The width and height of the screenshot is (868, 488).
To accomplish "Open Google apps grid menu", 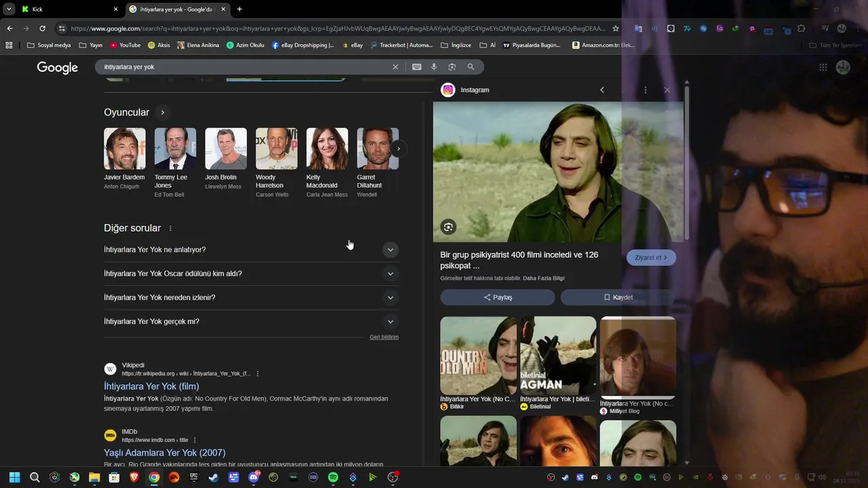I will tap(823, 67).
